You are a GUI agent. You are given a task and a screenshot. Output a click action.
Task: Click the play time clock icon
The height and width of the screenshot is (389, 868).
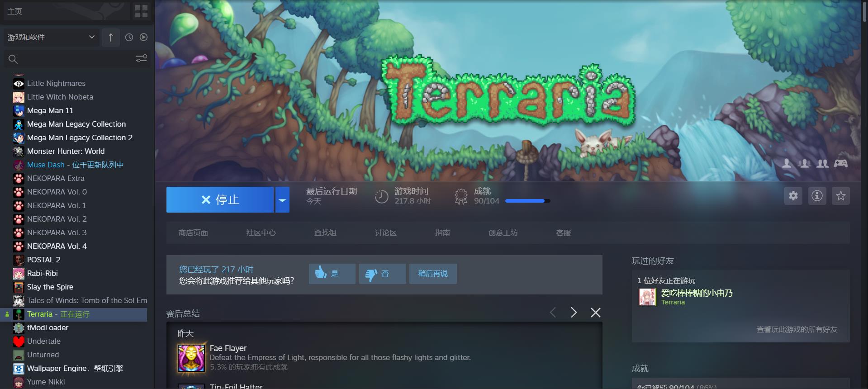coord(381,196)
